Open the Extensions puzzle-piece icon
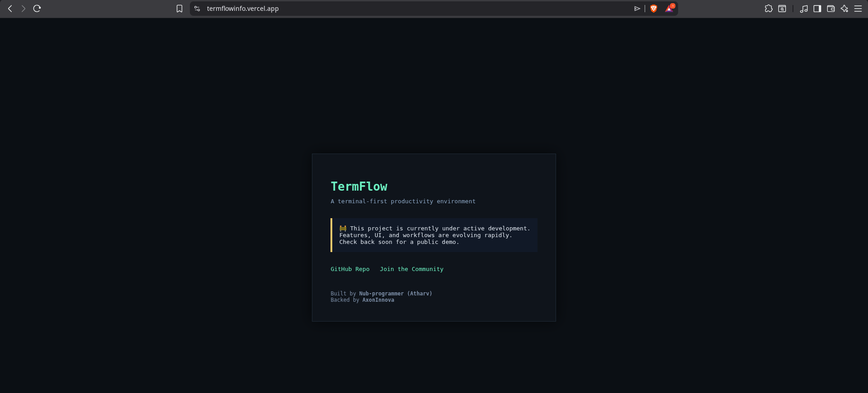The image size is (868, 393). pyautogui.click(x=769, y=9)
